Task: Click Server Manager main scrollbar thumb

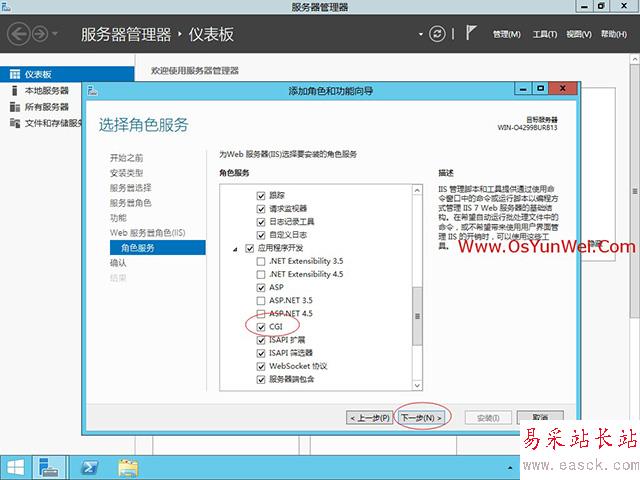Action: click(x=635, y=191)
